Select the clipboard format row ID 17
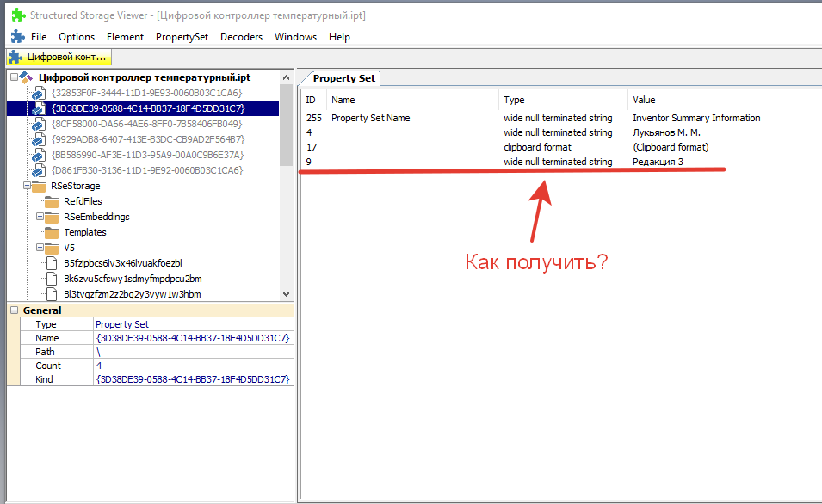Screen dimensions: 822x504 pyautogui.click(x=561, y=147)
